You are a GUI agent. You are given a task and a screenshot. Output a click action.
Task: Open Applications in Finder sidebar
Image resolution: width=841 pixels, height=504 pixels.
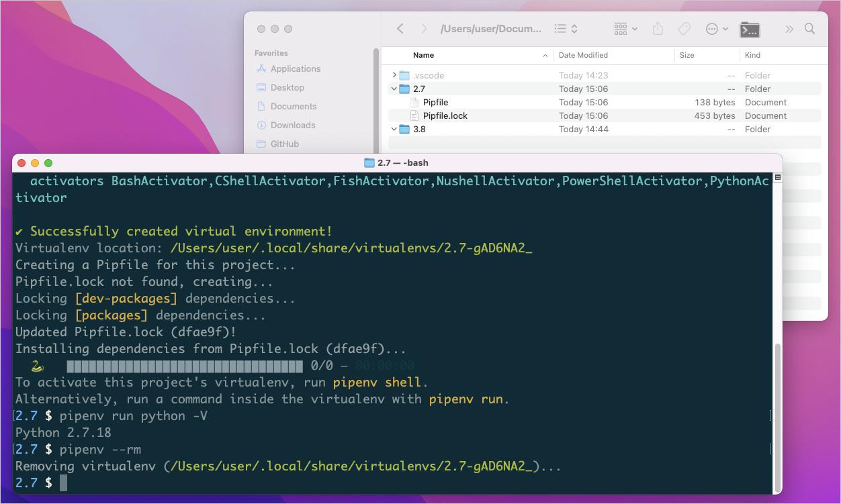pyautogui.click(x=295, y=68)
